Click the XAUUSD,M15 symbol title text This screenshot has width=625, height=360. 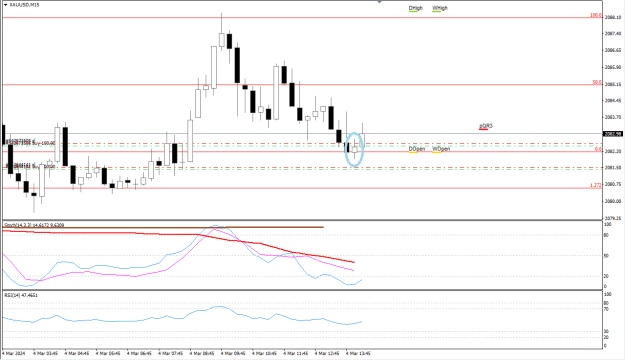click(x=24, y=5)
